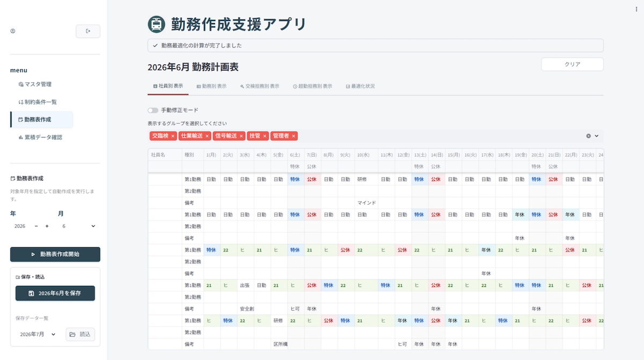Click the マインド remark cell
Image resolution: width=644 pixels, height=360 pixels.
367,203
